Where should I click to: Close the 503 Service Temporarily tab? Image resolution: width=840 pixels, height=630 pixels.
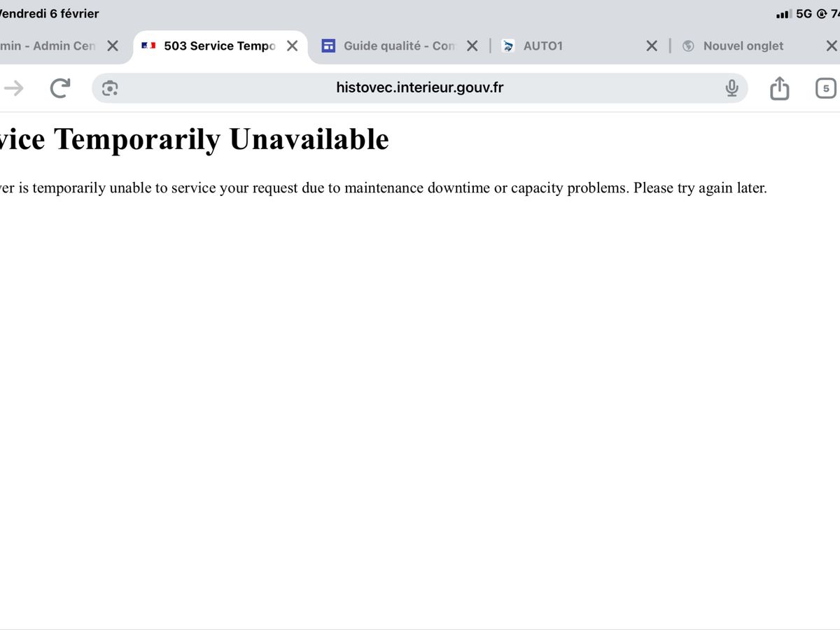(x=293, y=45)
